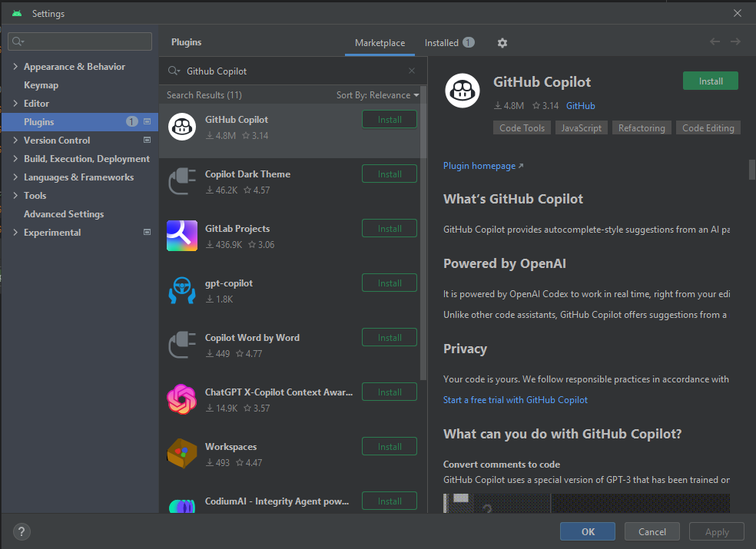Click the Workspaces box icon
The image size is (756, 549).
coord(182,454)
